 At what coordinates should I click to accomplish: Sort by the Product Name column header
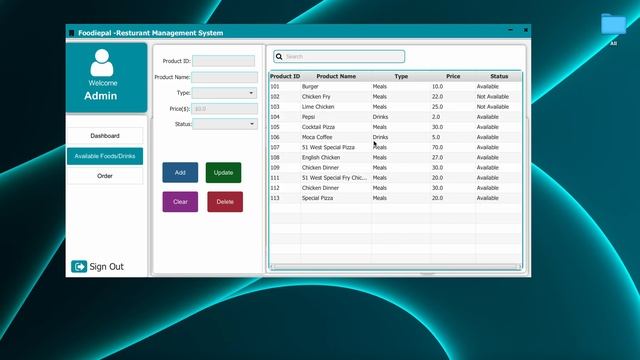click(336, 76)
